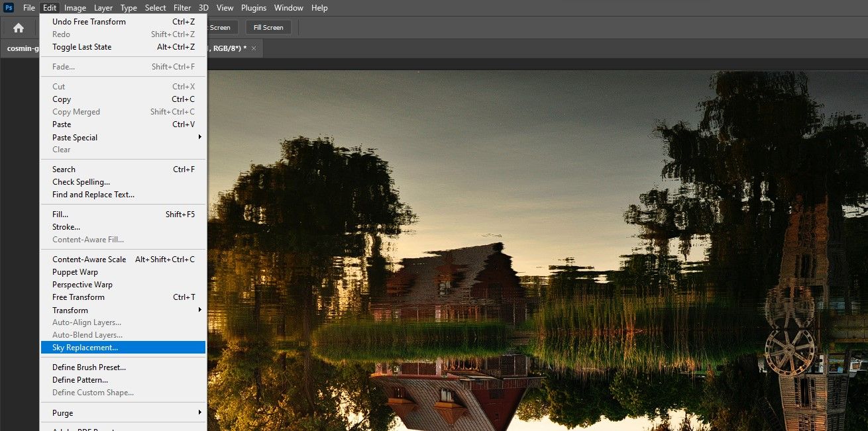Click the Photoshop Ps logo icon
The height and width of the screenshot is (431, 868).
click(x=9, y=8)
